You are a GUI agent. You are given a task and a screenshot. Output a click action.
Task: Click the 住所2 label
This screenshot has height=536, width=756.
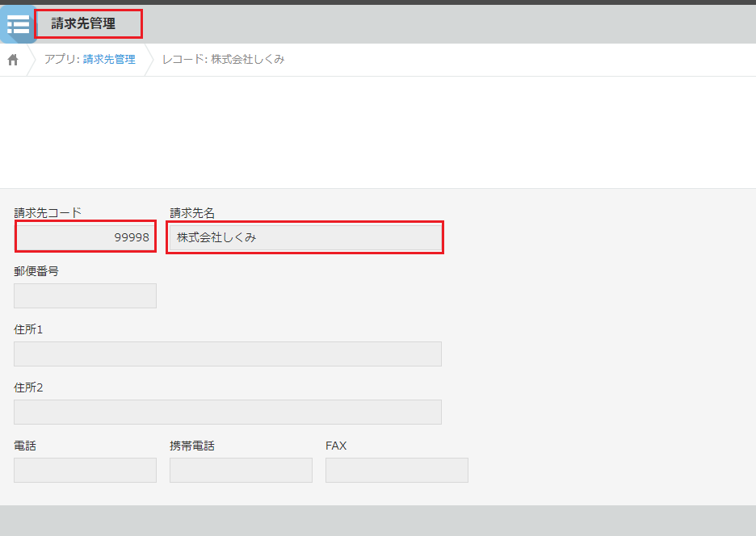point(28,387)
